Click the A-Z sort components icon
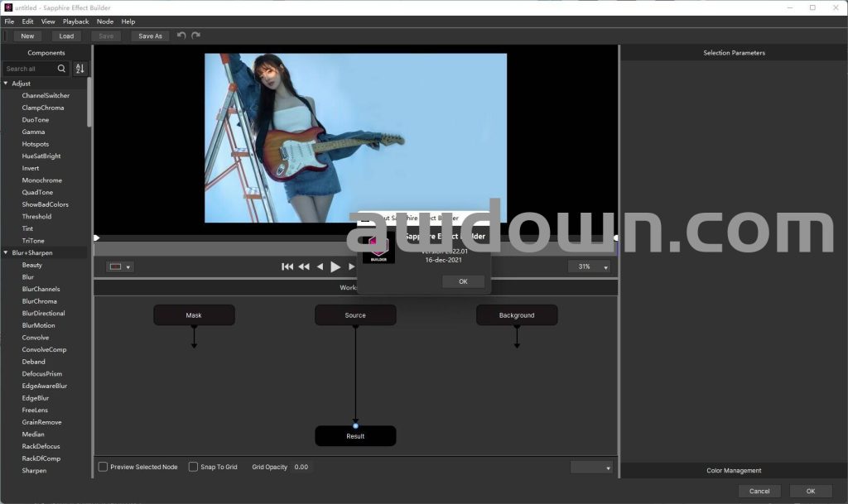The height and width of the screenshot is (504, 848). [x=79, y=69]
